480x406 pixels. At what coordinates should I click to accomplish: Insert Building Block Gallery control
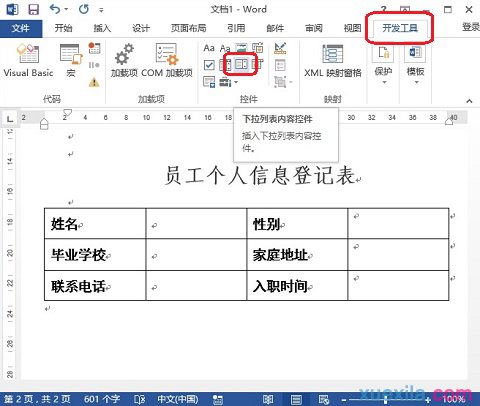pos(258,48)
